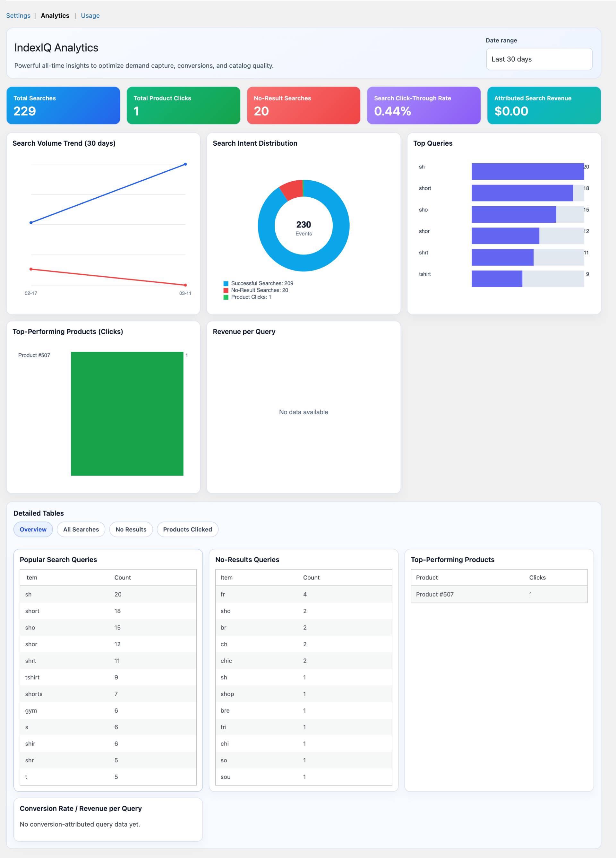Expand the Date range dropdown
The image size is (616, 858).
point(538,59)
